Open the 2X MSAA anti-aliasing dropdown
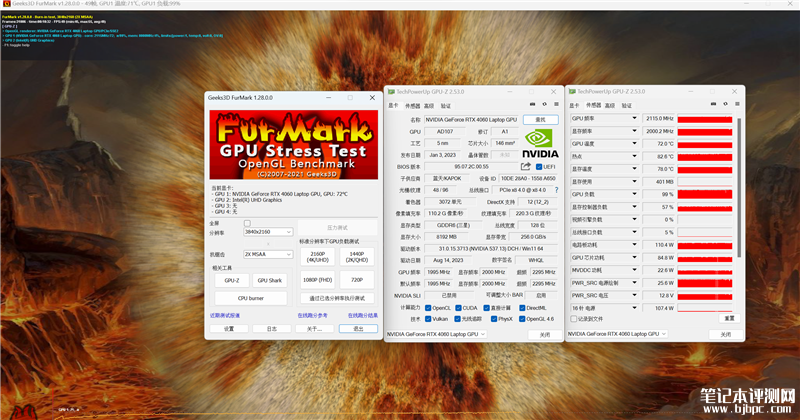The width and height of the screenshot is (800, 420). coord(268,254)
